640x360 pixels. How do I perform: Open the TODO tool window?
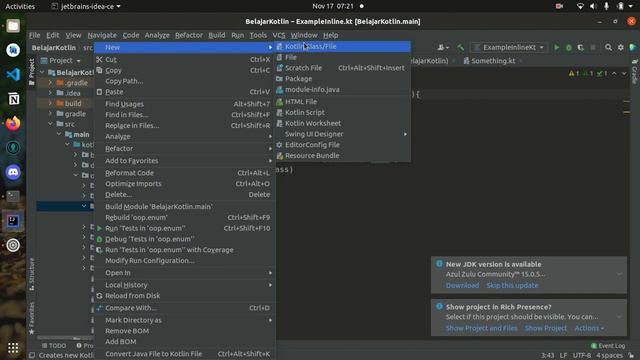54,346
